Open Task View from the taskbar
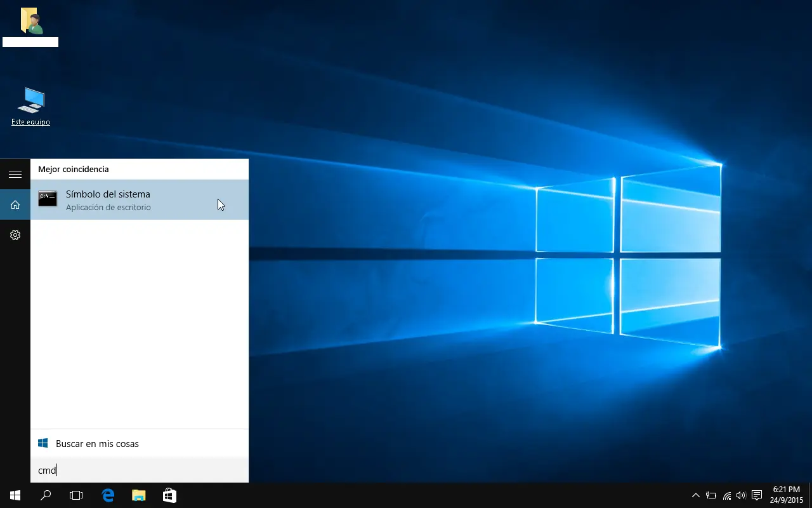Viewport: 812px width, 508px height. coord(76,495)
